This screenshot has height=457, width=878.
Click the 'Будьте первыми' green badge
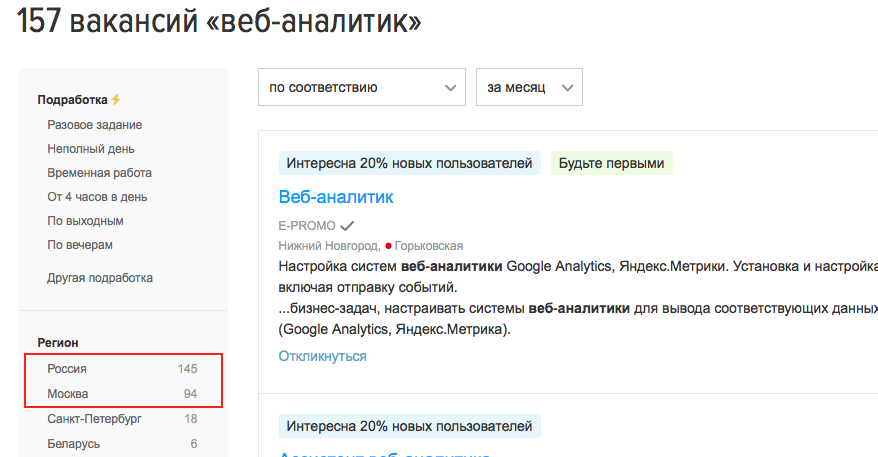click(x=611, y=164)
